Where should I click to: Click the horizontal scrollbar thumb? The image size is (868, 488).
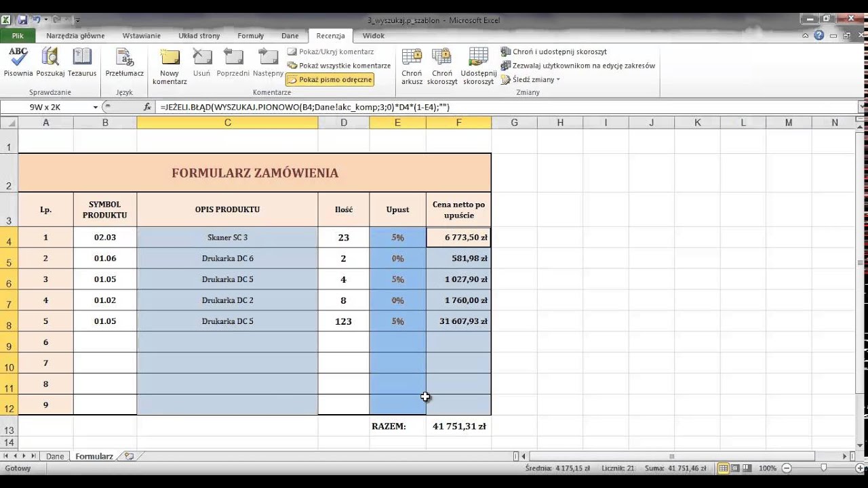click(x=672, y=457)
